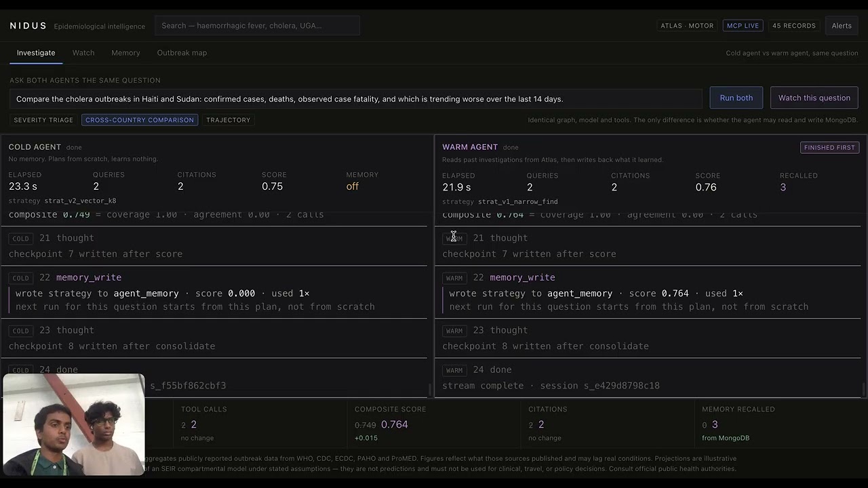868x488 pixels.
Task: Click cold memory_write step label
Action: point(89,277)
